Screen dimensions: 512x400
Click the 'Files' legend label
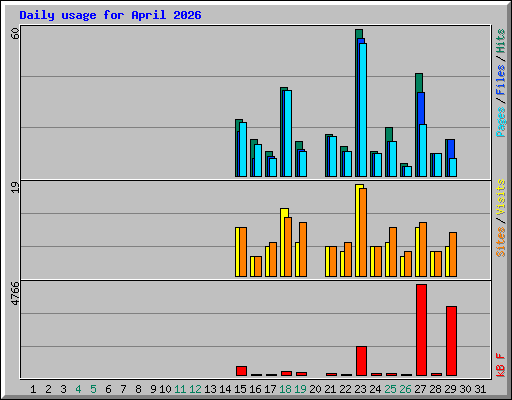tap(501, 80)
